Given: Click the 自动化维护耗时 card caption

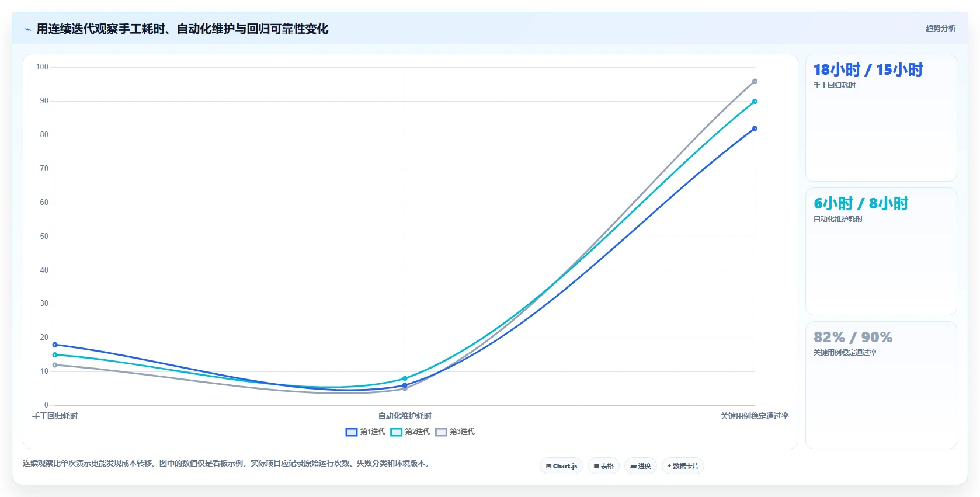Looking at the screenshot, I should pyautogui.click(x=838, y=219).
